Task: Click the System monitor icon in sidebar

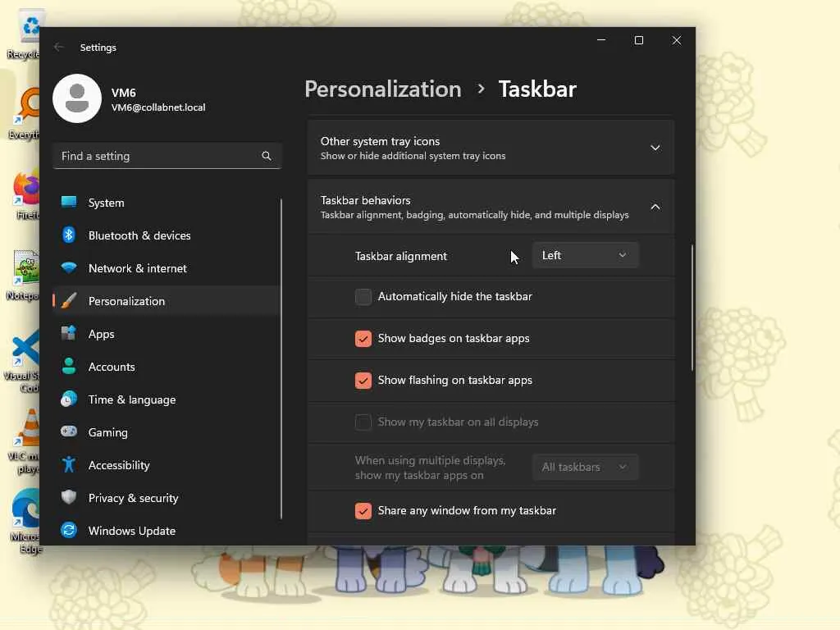Action: pyautogui.click(x=69, y=202)
